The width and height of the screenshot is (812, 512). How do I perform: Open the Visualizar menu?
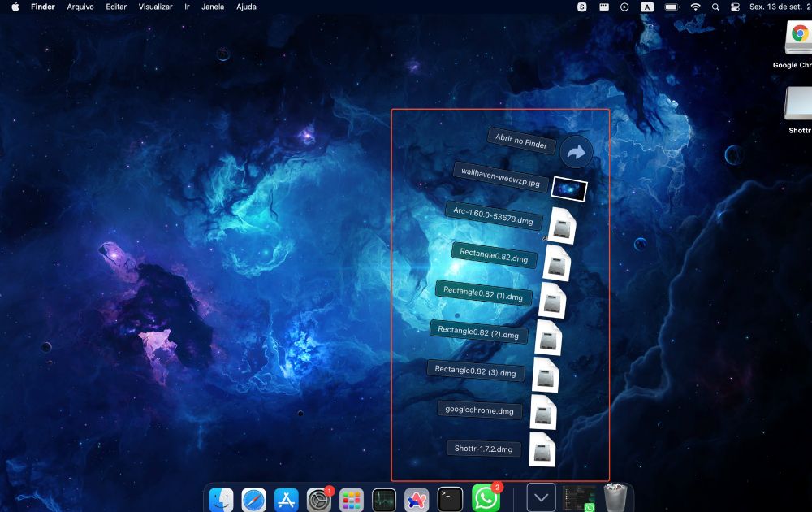[x=155, y=7]
